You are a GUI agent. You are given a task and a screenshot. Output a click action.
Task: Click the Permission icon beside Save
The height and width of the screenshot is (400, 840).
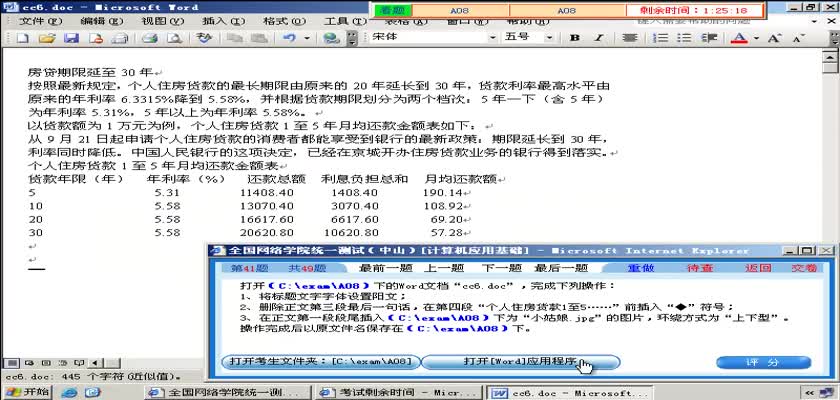tap(96, 38)
